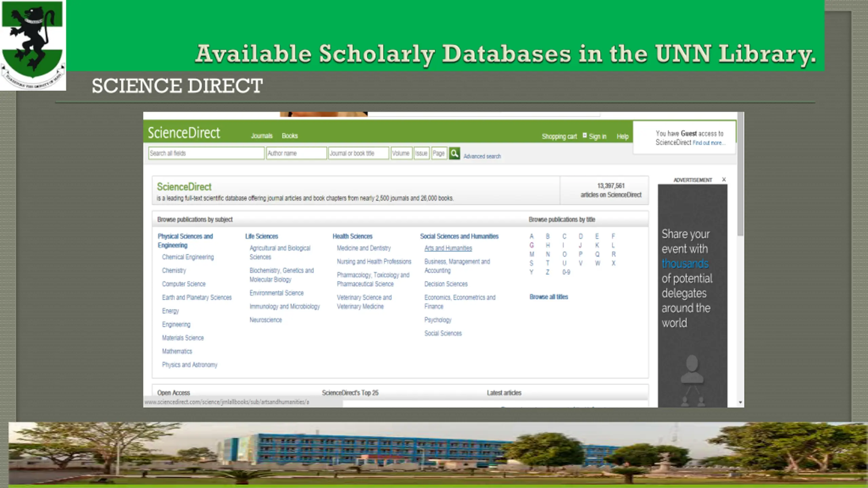Select the Psychology link
The image size is (868, 488).
click(x=438, y=320)
